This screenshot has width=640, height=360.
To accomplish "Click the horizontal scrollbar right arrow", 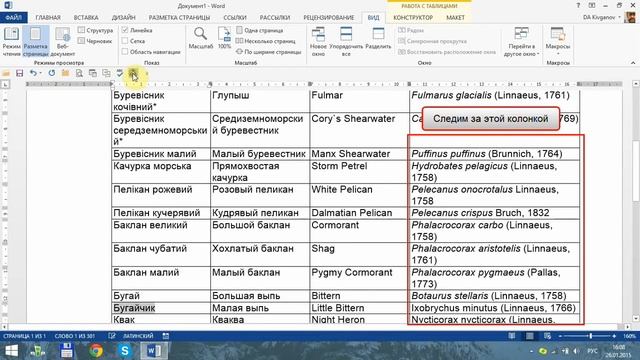I will coord(628,327).
